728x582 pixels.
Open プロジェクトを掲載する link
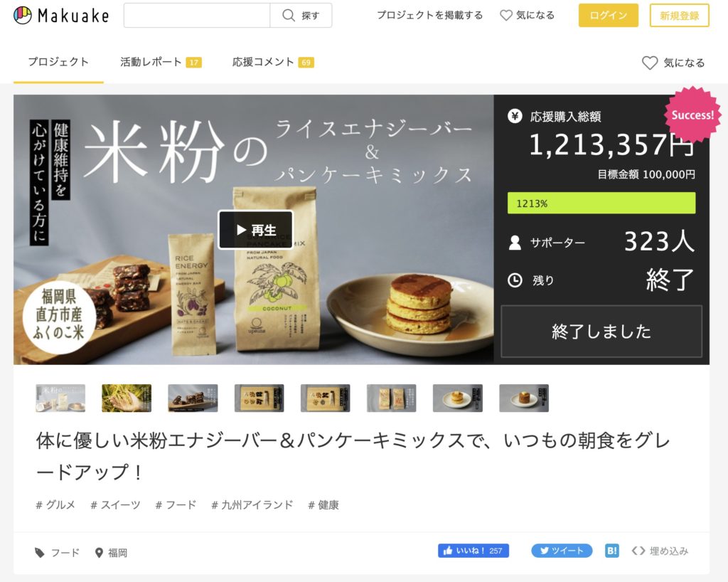(x=429, y=16)
